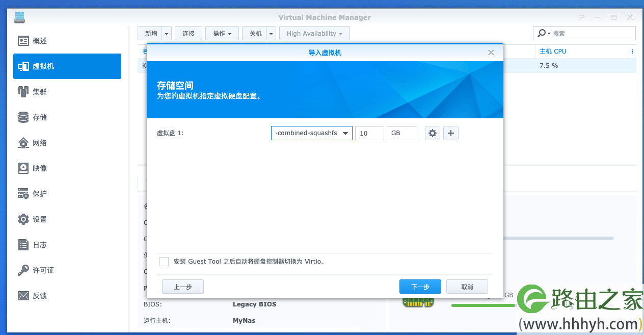Viewport: 644px width, 335px height.
Task: Click the memory chip icon in background
Action: pyautogui.click(x=419, y=302)
